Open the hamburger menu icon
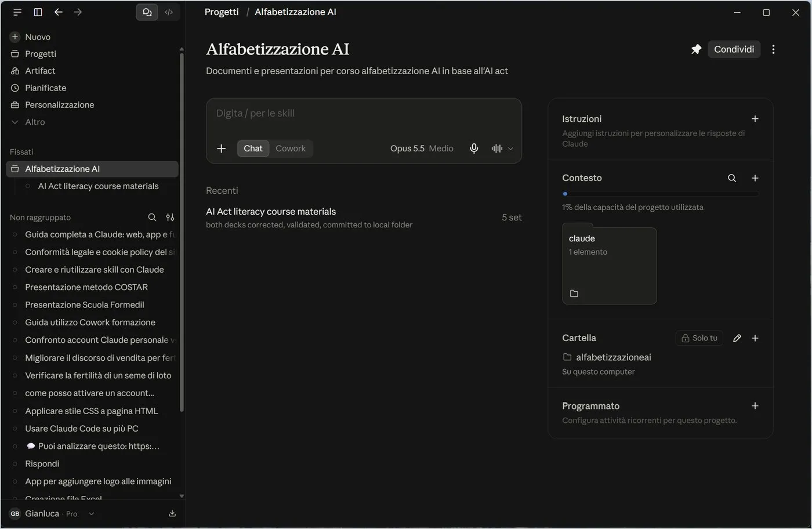Screen dimensions: 812x529 coord(17,12)
